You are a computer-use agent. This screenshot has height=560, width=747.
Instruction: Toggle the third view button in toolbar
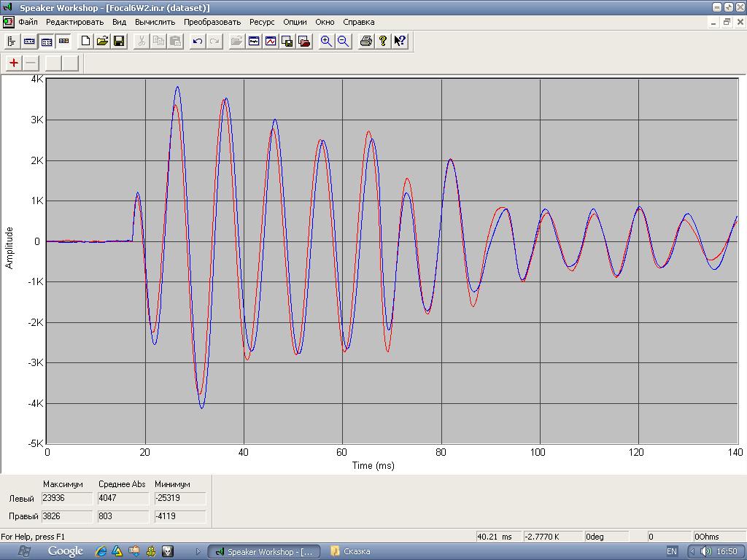point(47,42)
